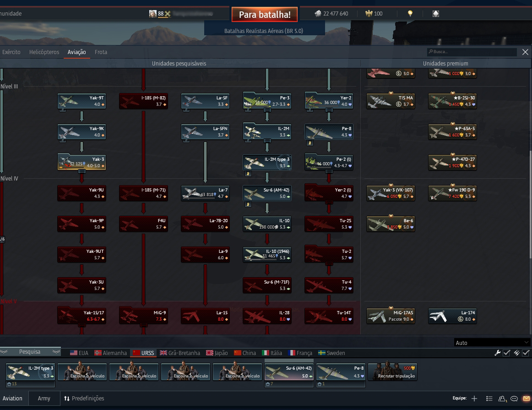532x410 pixels.
Task: Select premium B-25J-30 aircraft
Action: [x=452, y=101]
